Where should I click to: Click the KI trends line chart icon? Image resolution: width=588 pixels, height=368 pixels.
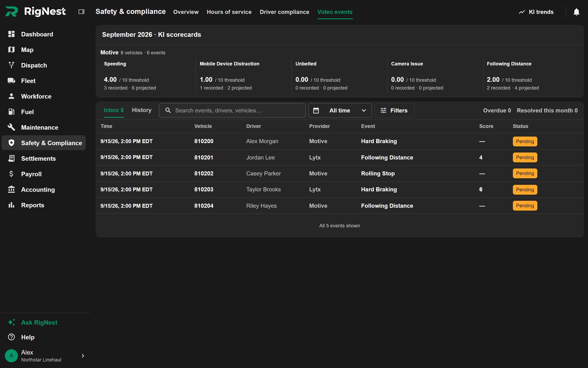coord(522,12)
